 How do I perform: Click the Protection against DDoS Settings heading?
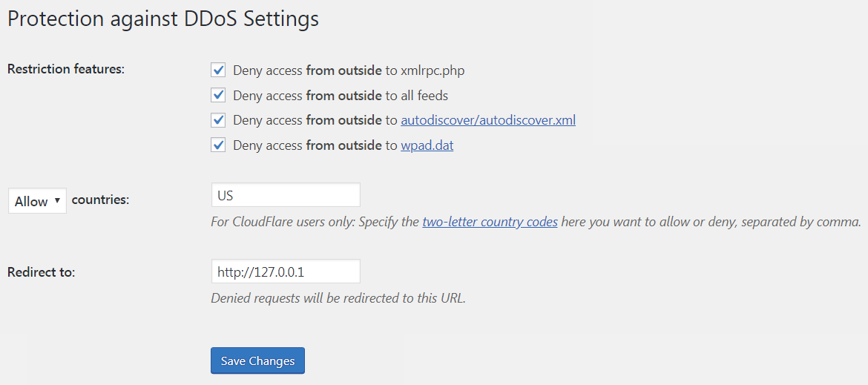(163, 19)
